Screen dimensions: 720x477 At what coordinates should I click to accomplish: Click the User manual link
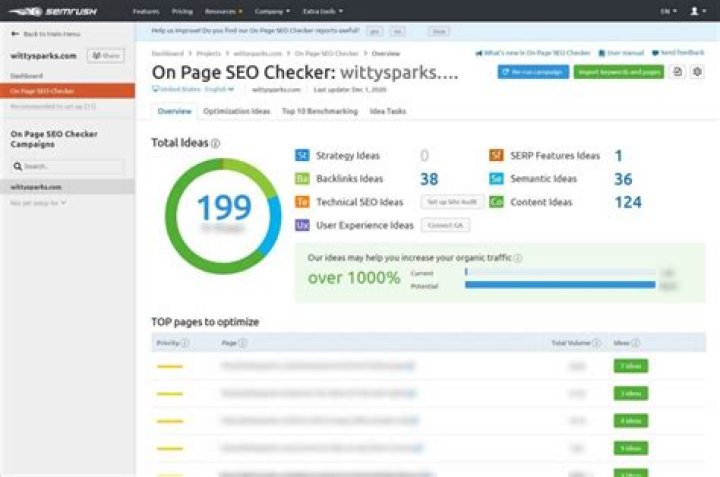click(625, 53)
